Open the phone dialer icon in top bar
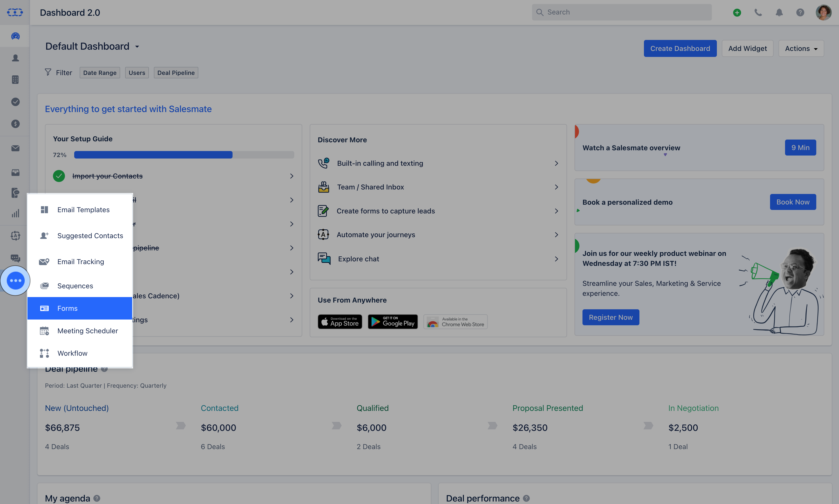The image size is (839, 504). click(x=758, y=12)
